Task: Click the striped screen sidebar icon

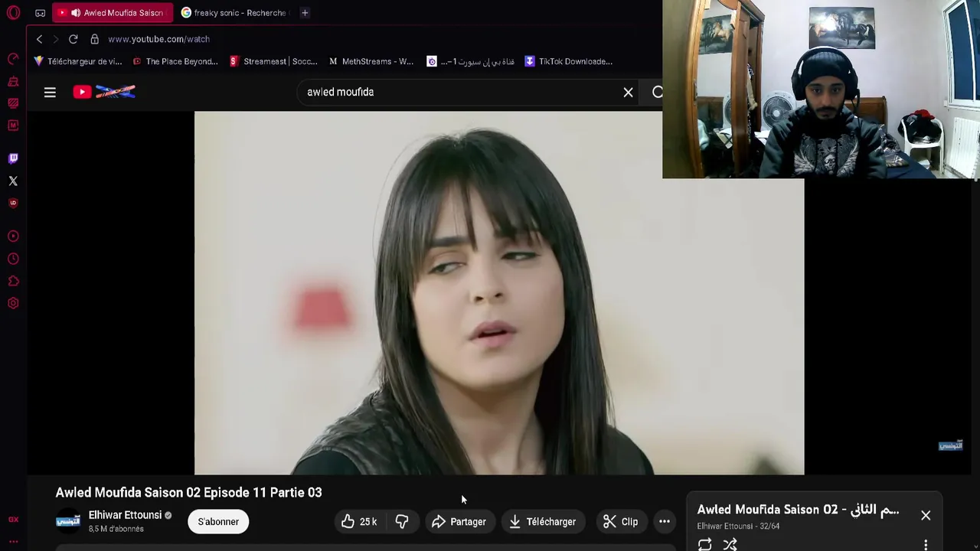Action: pos(13,103)
